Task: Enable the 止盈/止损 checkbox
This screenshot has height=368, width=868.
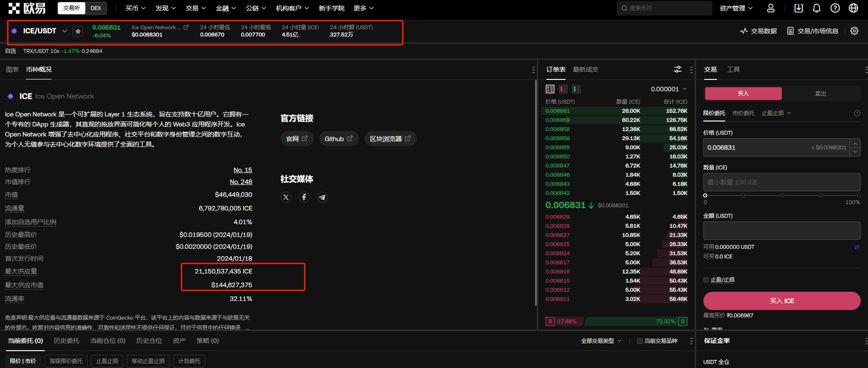Action: coord(706,280)
